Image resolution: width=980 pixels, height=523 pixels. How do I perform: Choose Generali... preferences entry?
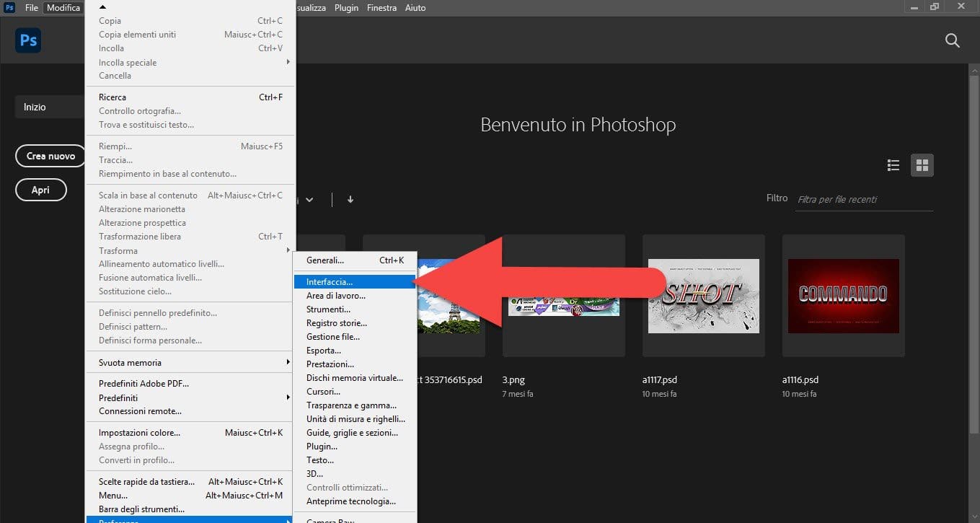(x=355, y=260)
